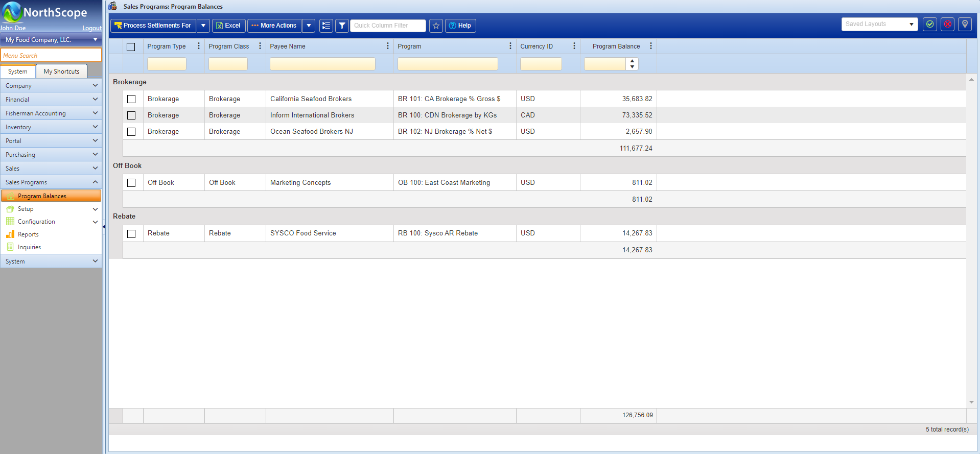Click the map pin icon in toolbar
Viewport: 980px width, 454px height.
coord(965,24)
